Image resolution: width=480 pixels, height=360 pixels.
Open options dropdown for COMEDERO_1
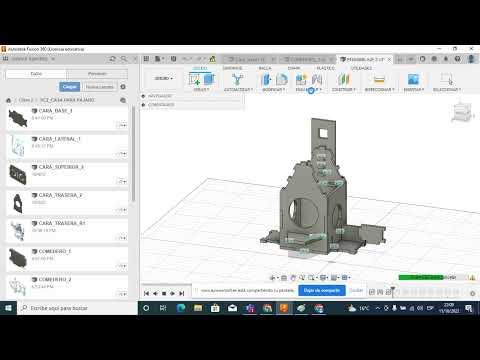[x=122, y=266]
